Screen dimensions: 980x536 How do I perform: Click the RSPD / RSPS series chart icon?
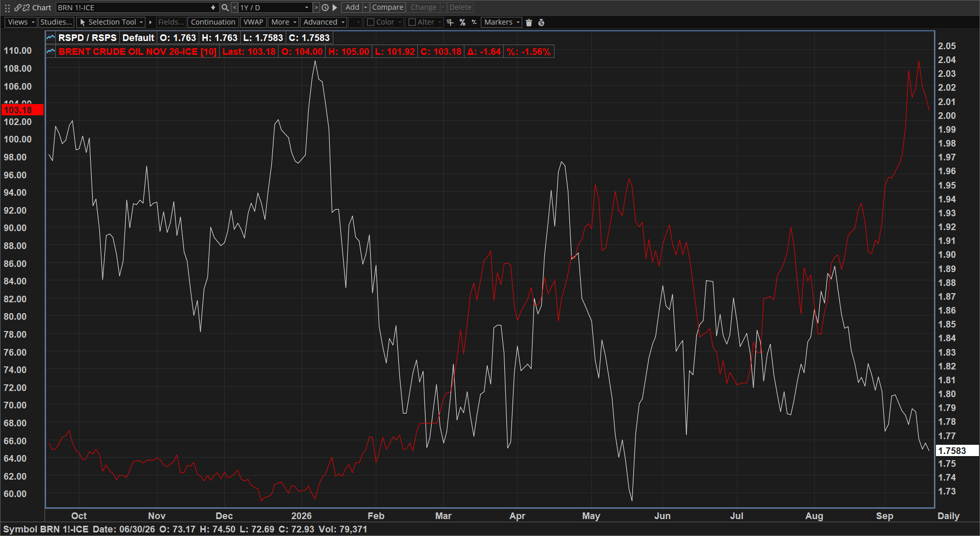pos(51,37)
